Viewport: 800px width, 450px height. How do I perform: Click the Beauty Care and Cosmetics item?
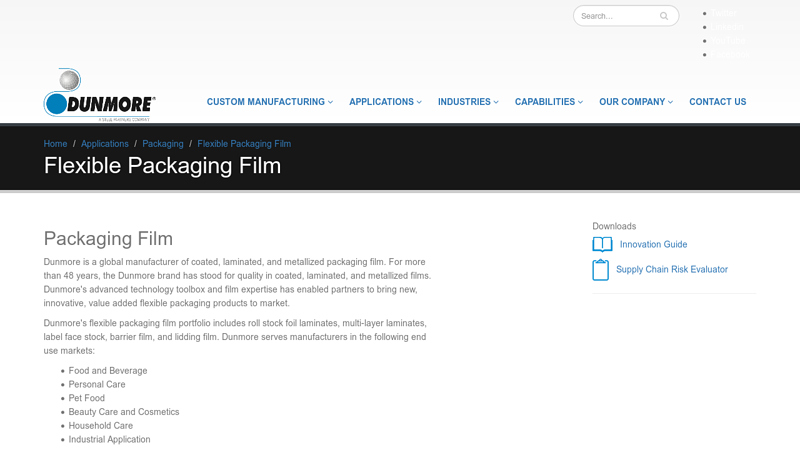(124, 412)
